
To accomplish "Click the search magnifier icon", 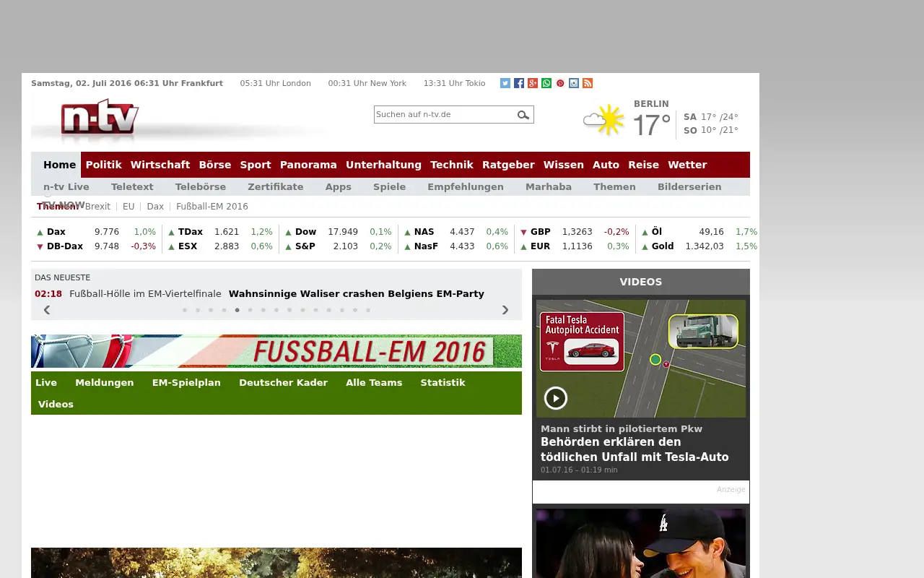I will 523,115.
